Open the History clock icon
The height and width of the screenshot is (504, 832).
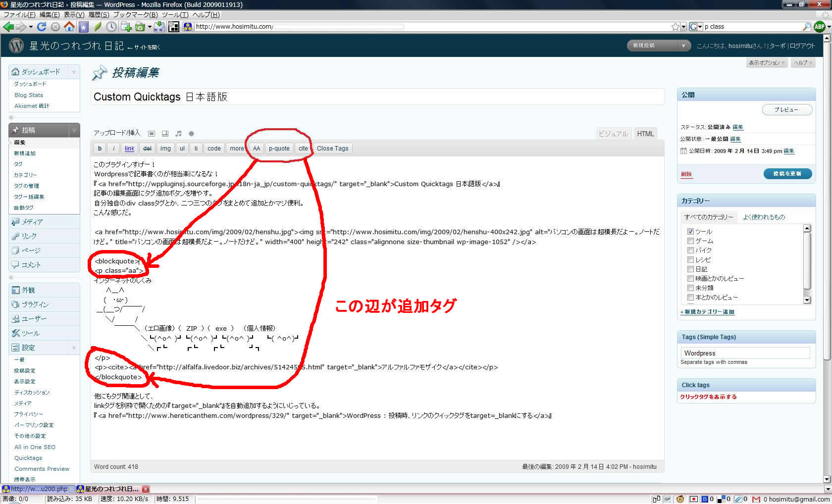[111, 27]
